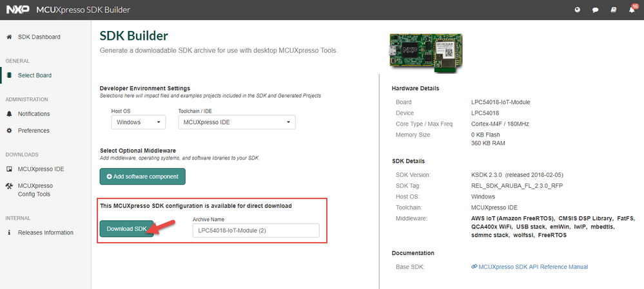This screenshot has width=644, height=289.
Task: Click the Download SDK button
Action: [126, 228]
